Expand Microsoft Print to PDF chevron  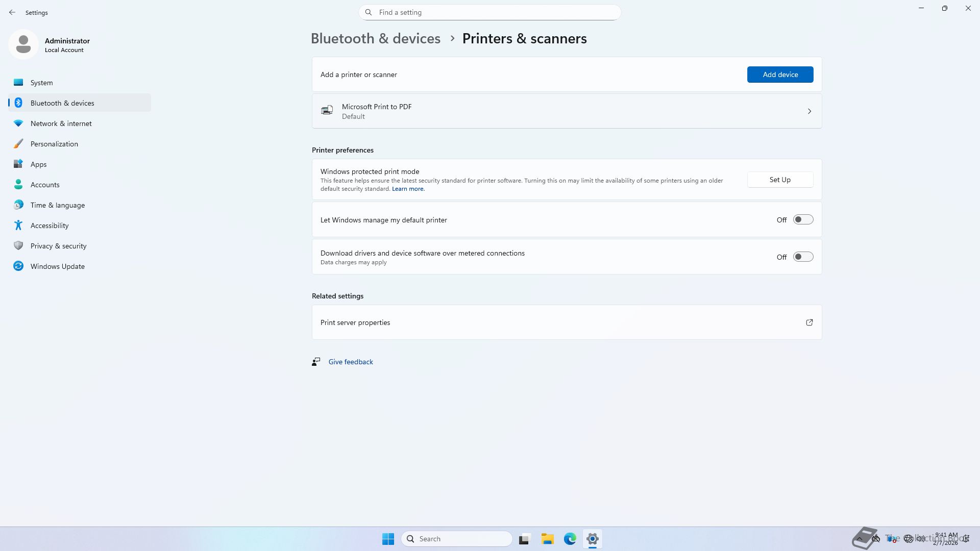click(809, 111)
